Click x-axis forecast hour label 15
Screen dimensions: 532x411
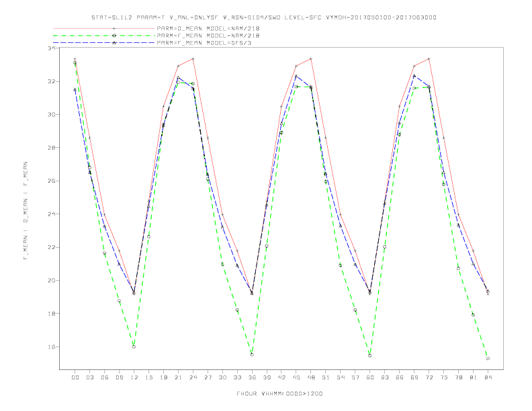point(149,377)
